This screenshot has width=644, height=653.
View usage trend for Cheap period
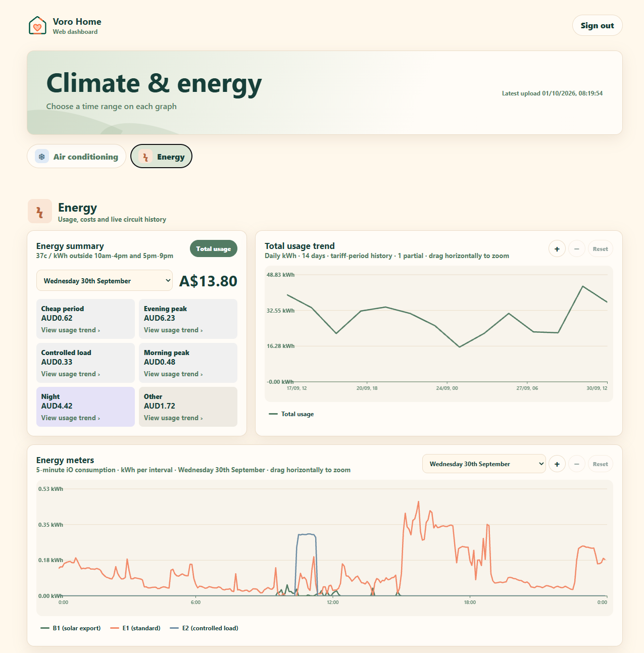71,330
